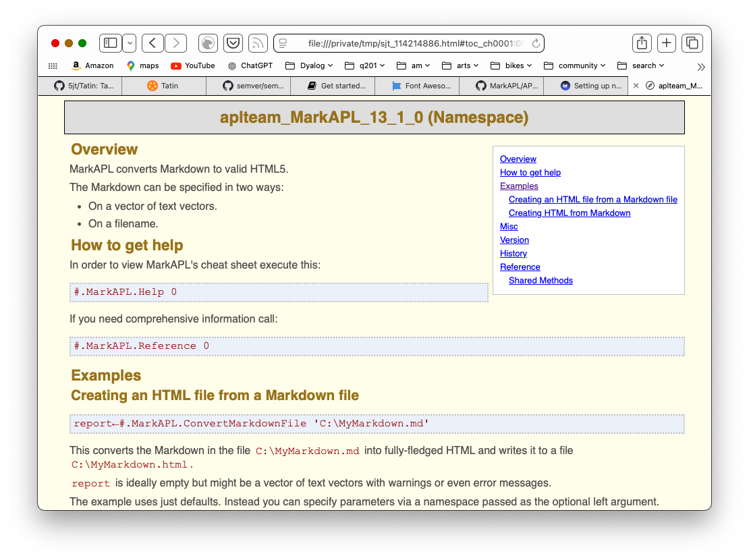The width and height of the screenshot is (749, 560).
Task: Expand the arts bookmarks folder
Action: click(x=460, y=65)
